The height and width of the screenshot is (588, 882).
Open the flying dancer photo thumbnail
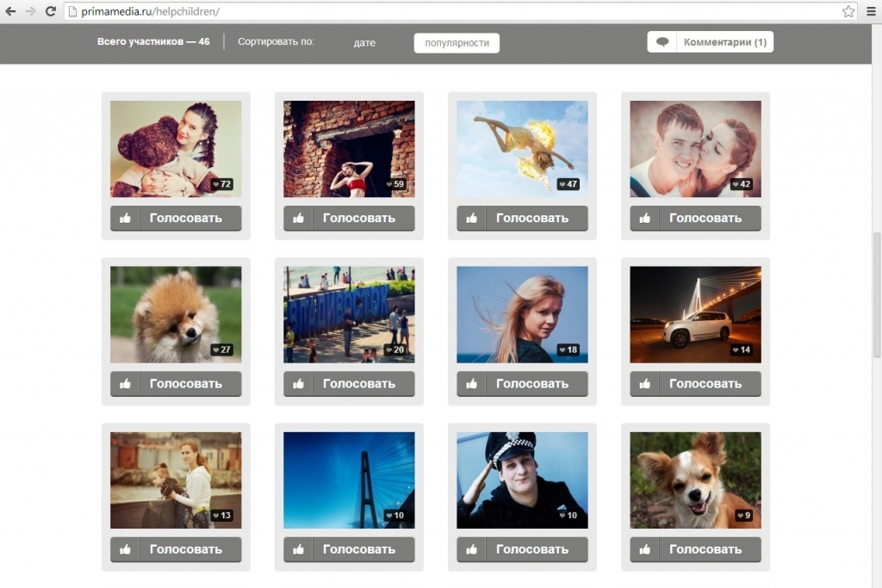pyautogui.click(x=522, y=146)
